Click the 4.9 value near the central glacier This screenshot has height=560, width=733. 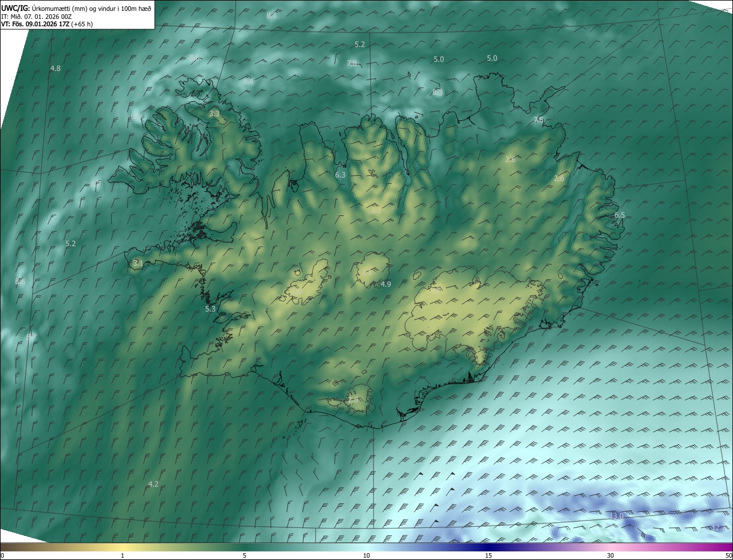pos(386,284)
